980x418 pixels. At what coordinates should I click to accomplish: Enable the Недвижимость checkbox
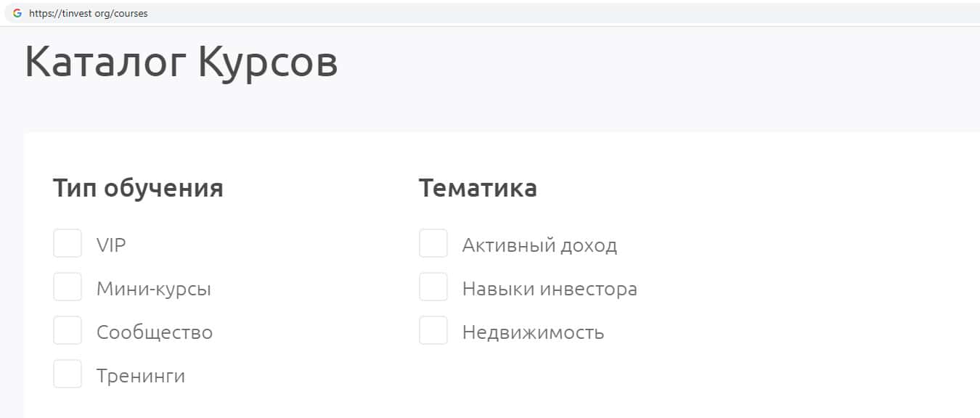click(x=433, y=331)
